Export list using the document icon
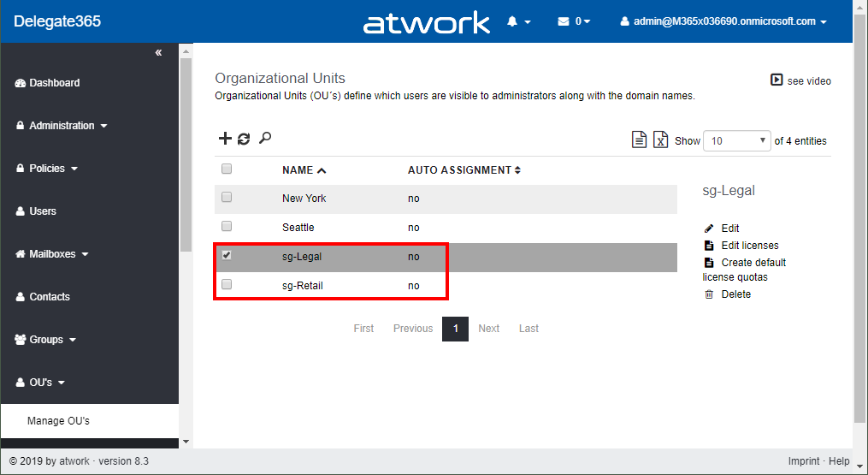868x475 pixels. tap(639, 140)
